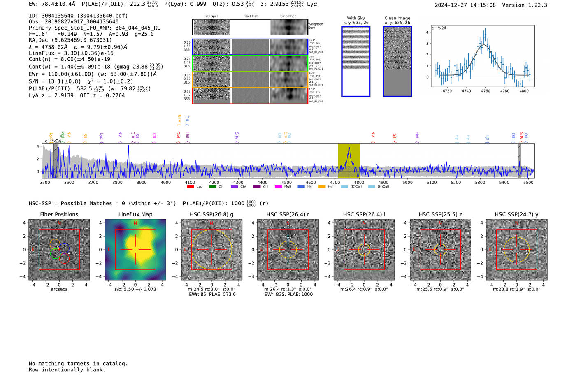Select the HSC SSP(25.5) z image
The width and height of the screenshot is (576, 392).
(x=440, y=250)
